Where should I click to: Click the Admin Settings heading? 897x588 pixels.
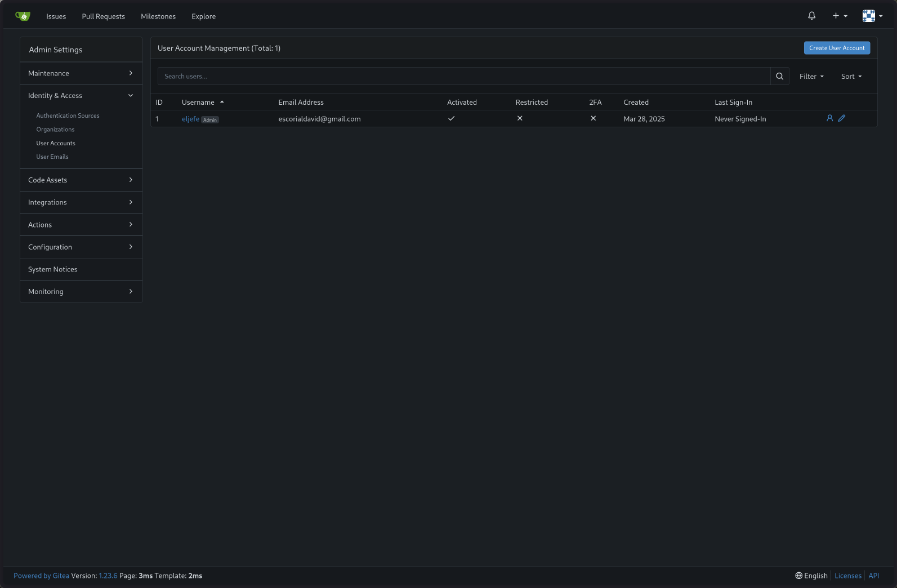[x=56, y=50]
